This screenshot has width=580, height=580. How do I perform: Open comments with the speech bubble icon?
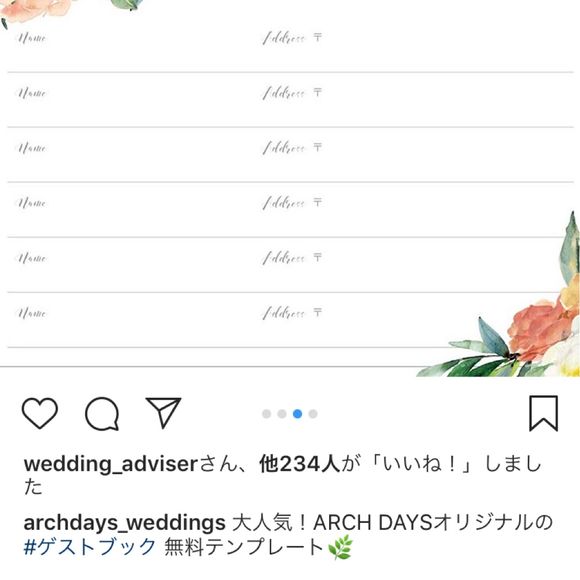[x=102, y=414]
